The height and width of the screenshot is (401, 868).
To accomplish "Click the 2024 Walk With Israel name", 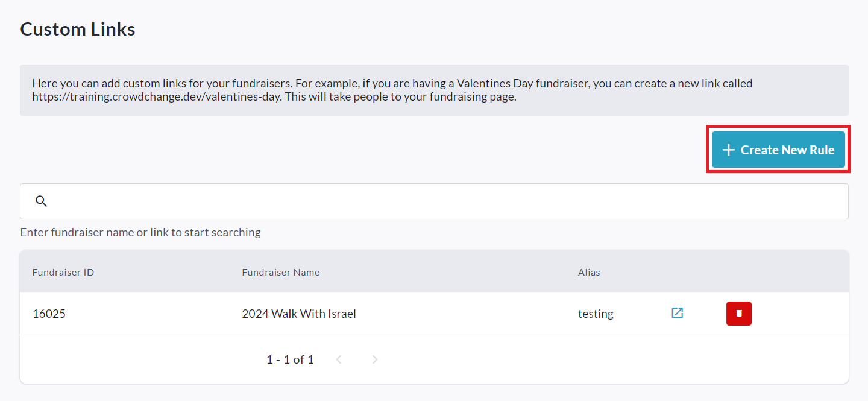I will (299, 314).
